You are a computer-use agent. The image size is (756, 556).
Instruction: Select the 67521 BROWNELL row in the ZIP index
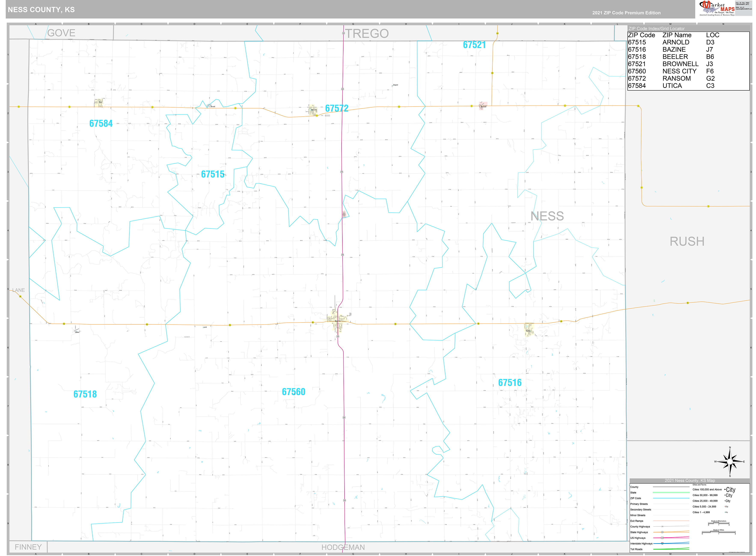pos(663,64)
